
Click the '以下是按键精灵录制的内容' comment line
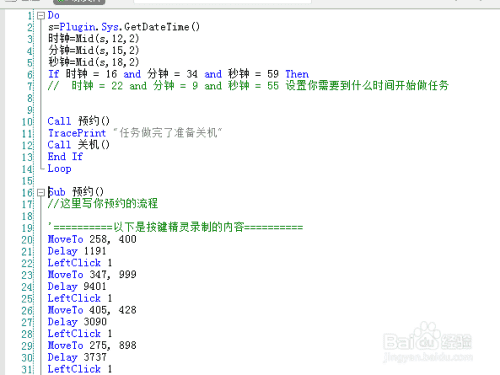pos(175,227)
